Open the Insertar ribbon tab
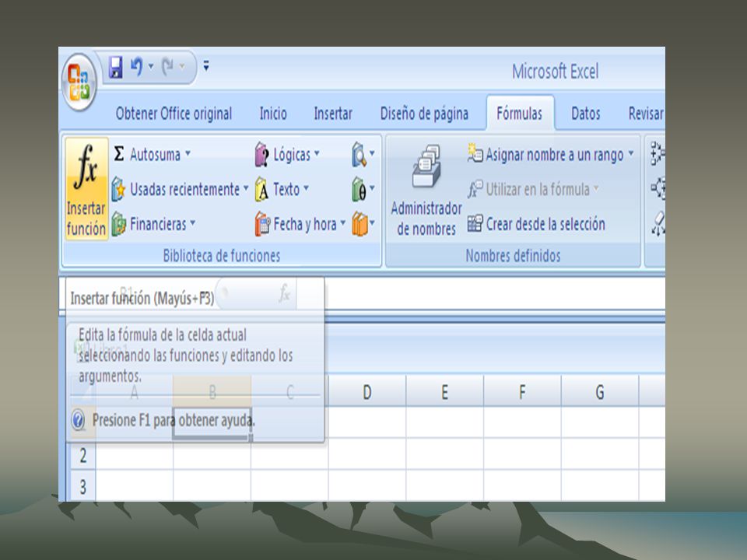Image resolution: width=747 pixels, height=560 pixels. [333, 114]
